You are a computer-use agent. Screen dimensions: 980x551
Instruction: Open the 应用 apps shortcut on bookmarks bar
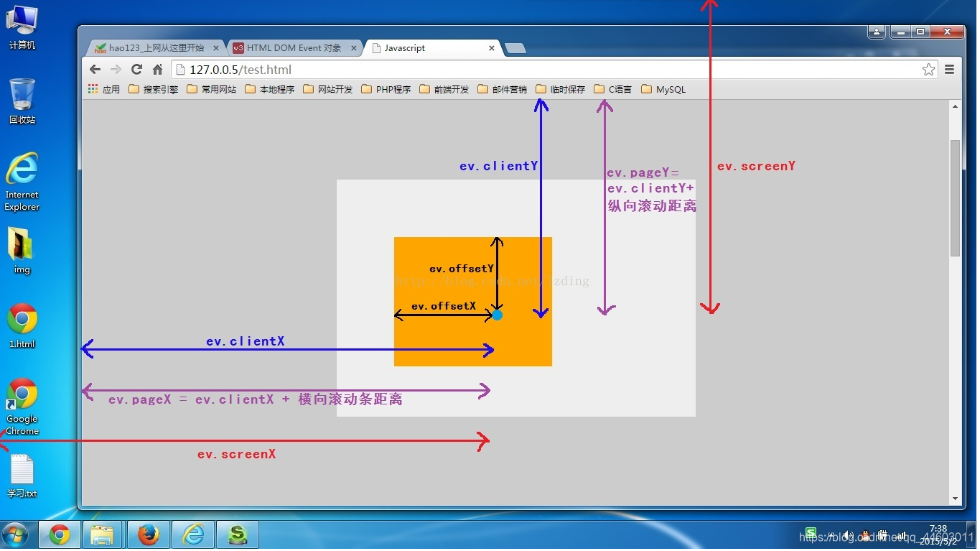coord(105,88)
